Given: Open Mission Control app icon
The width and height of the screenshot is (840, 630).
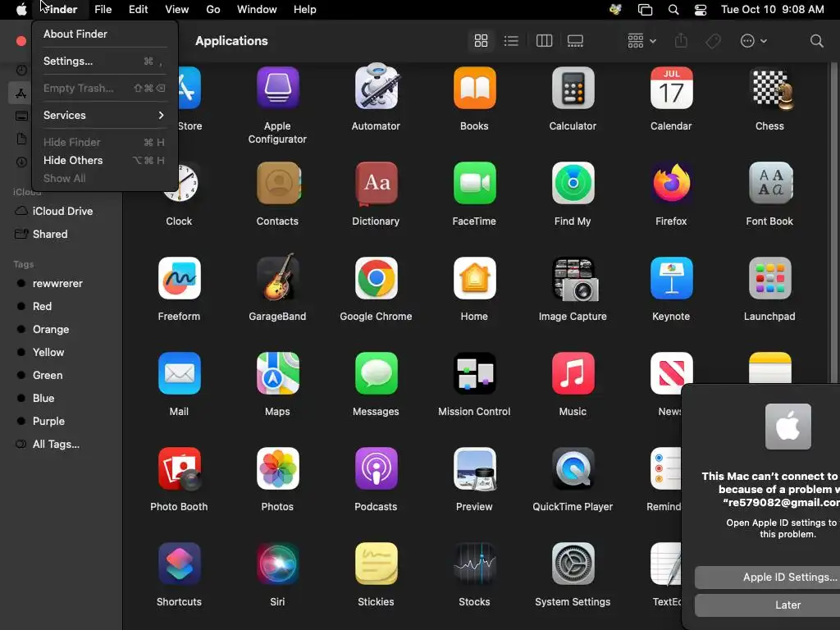Looking at the screenshot, I should pyautogui.click(x=474, y=373).
